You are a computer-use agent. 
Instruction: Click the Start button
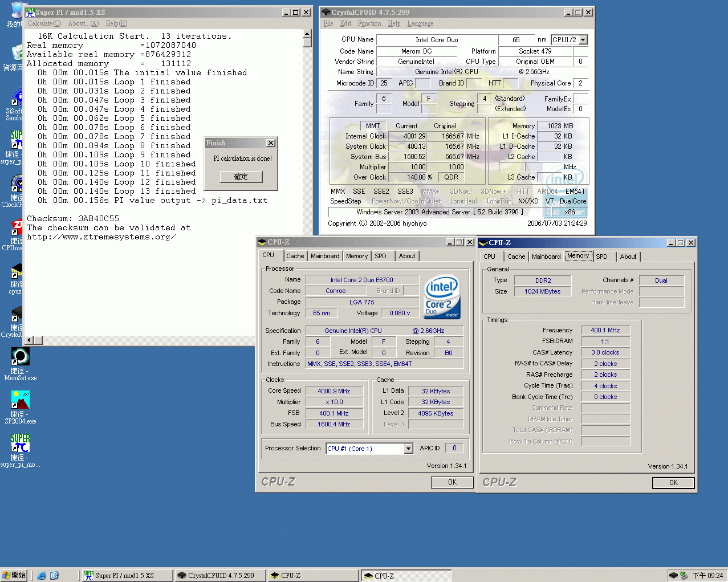pos(14,575)
